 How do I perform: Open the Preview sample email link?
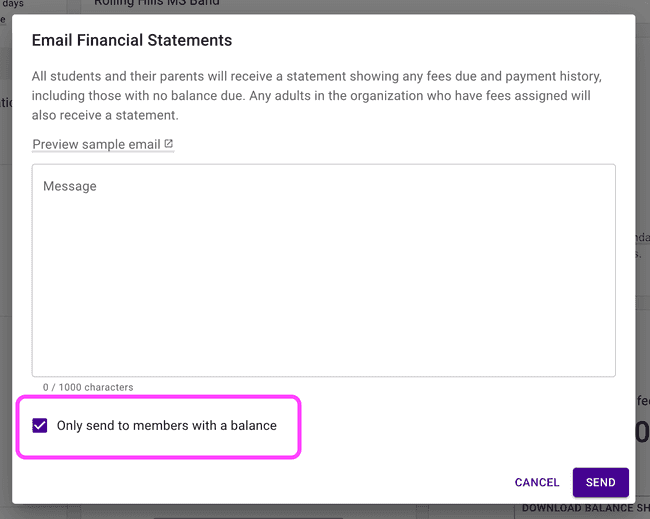[96, 144]
